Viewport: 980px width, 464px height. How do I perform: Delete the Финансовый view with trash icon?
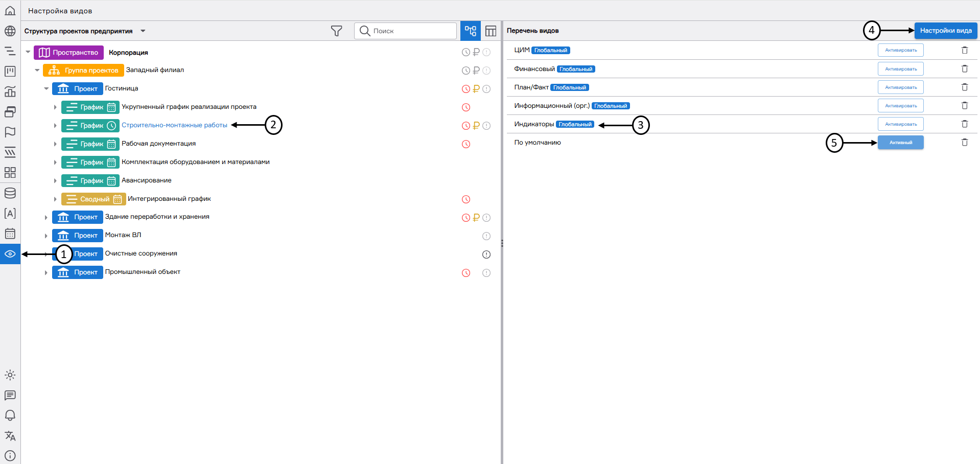[964, 69]
